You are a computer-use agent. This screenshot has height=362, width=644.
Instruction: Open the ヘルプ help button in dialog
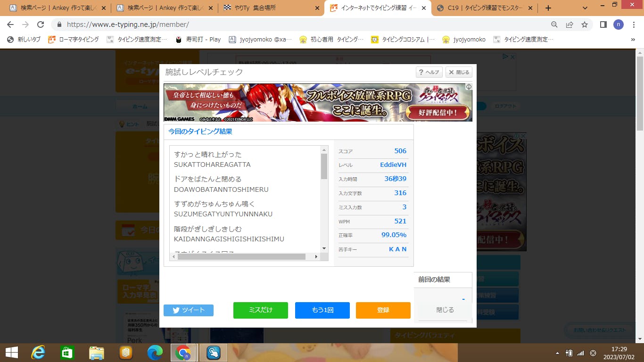click(429, 72)
